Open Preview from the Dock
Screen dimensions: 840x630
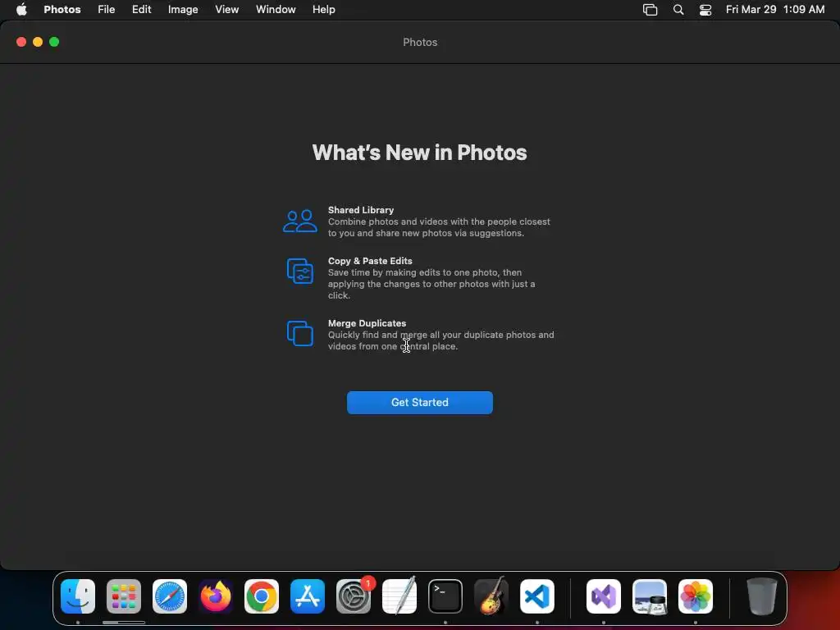(650, 596)
